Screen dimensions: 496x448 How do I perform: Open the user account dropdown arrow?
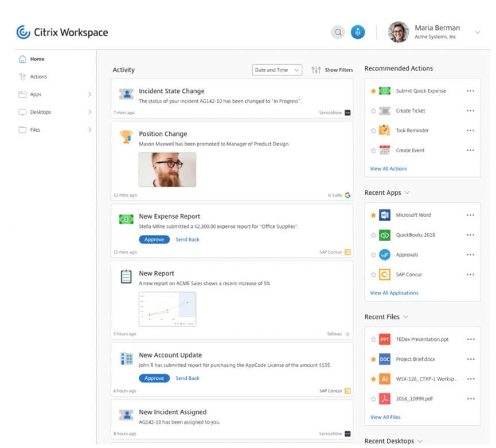(478, 32)
